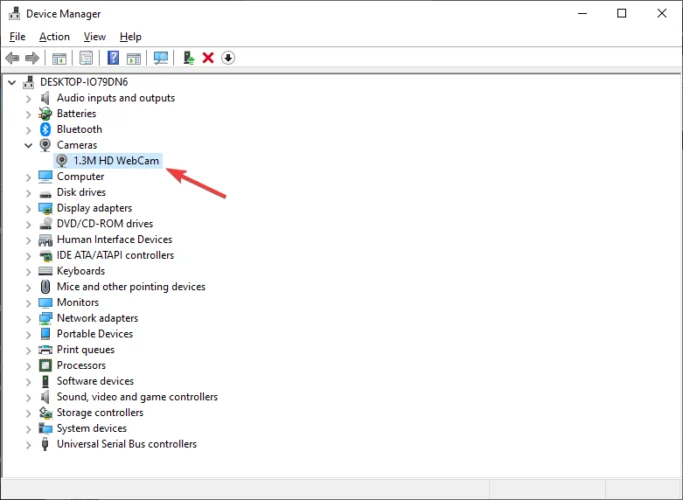Viewport: 683px width, 500px height.
Task: Click the Bluetooth category icon
Action: coord(45,129)
